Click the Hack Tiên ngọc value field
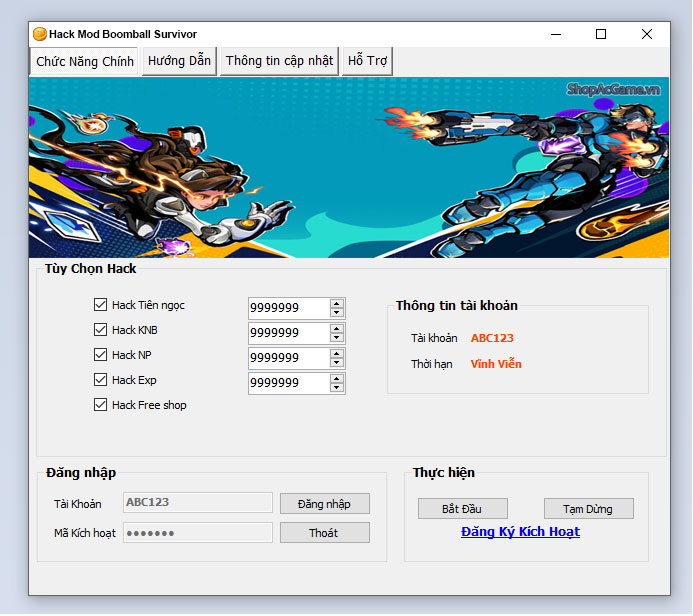The image size is (693, 616). click(x=289, y=308)
